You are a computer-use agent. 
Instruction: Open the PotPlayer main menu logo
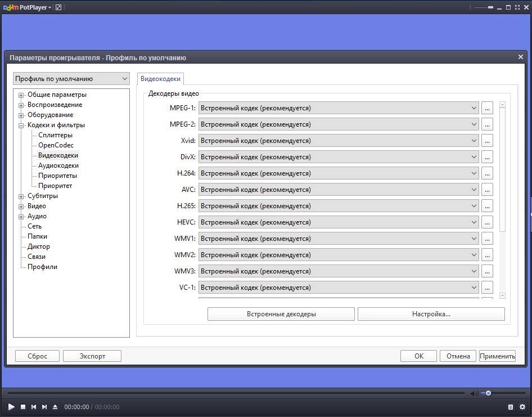point(27,7)
